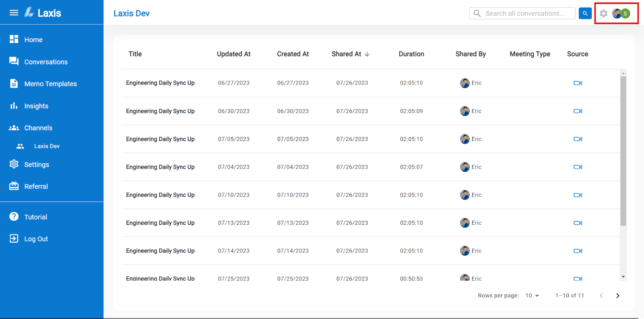Open the hamburger menu icon
The width and height of the screenshot is (644, 319).
tap(14, 13)
